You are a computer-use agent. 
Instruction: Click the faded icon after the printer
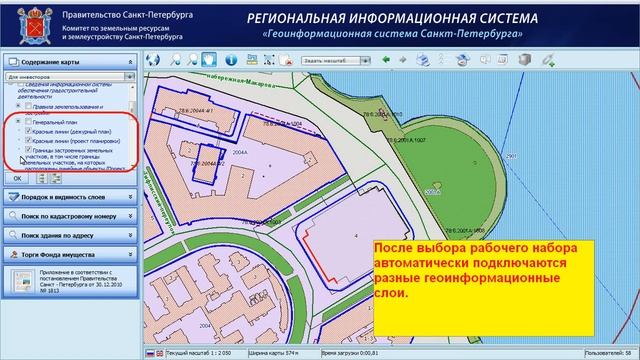[441, 60]
